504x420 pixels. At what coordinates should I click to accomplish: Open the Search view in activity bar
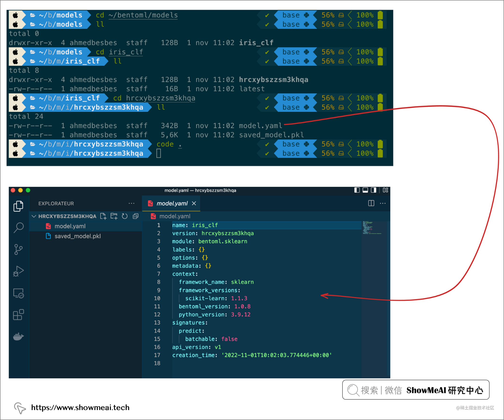pos(18,228)
